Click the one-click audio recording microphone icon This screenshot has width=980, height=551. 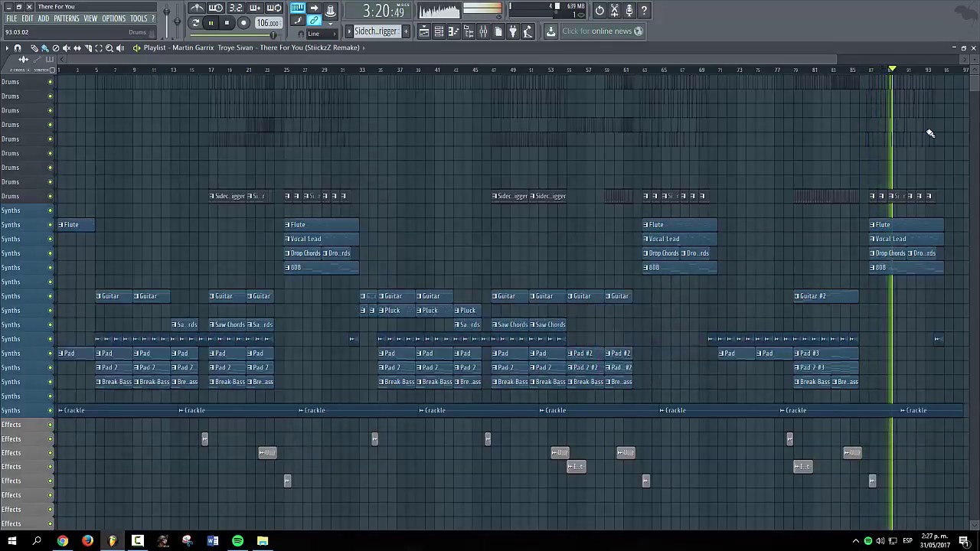(629, 10)
